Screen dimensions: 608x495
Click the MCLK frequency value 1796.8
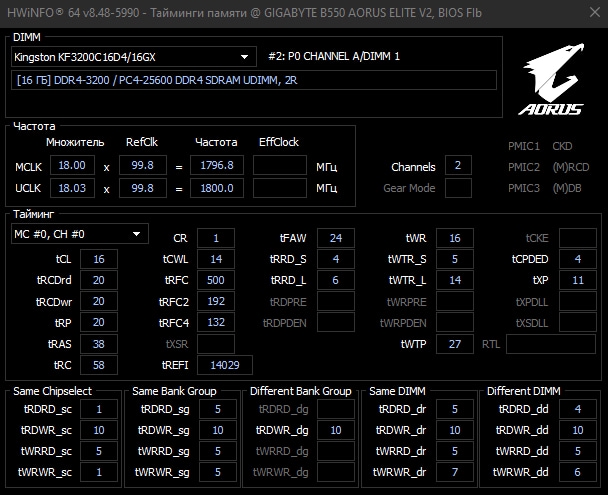pyautogui.click(x=217, y=166)
